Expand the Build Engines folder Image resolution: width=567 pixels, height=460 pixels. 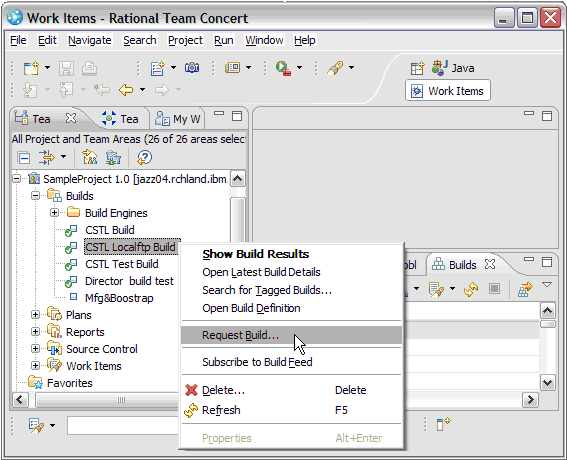click(x=55, y=213)
